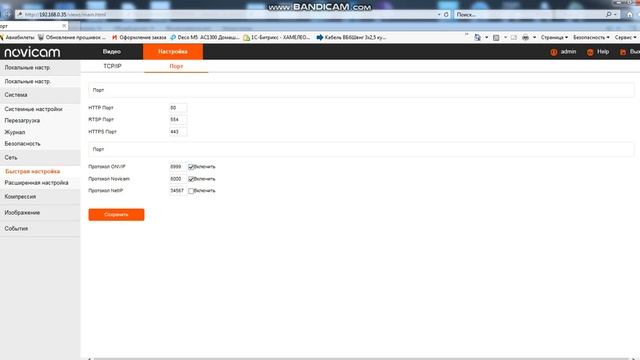Click the HTTP Порт input field
640x360 pixels.
[178, 108]
